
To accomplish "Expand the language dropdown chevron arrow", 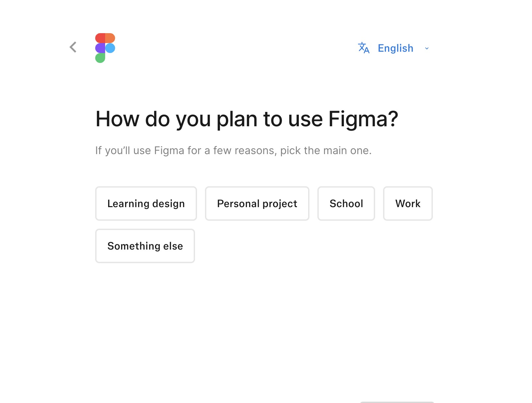I will coord(427,48).
